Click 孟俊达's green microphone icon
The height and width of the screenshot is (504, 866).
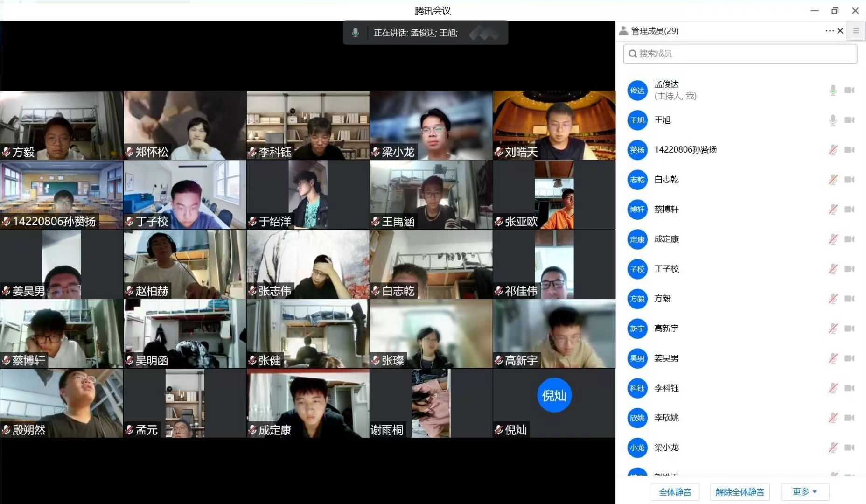833,91
